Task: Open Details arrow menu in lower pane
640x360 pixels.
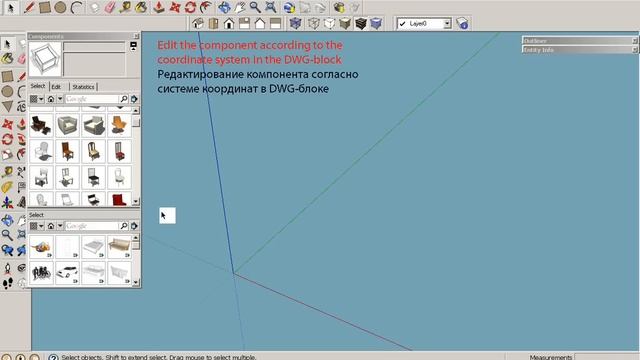Action: pyautogui.click(x=134, y=226)
